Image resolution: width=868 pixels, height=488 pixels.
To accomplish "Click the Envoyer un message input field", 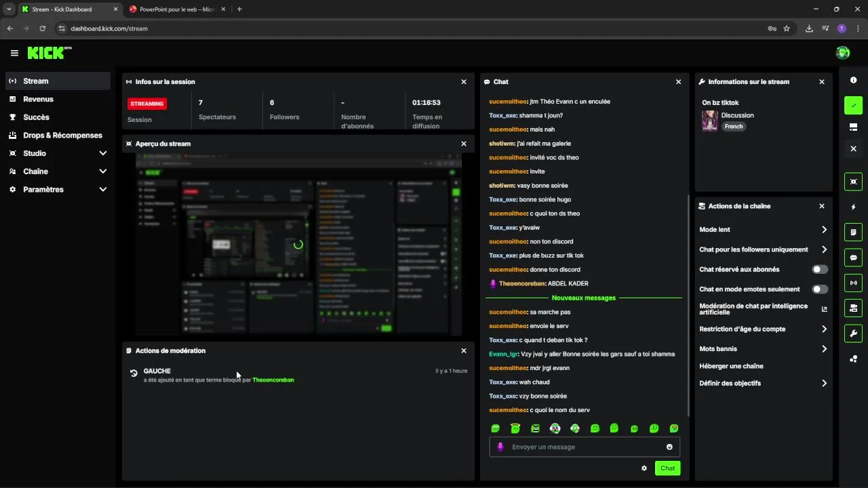I will click(585, 447).
